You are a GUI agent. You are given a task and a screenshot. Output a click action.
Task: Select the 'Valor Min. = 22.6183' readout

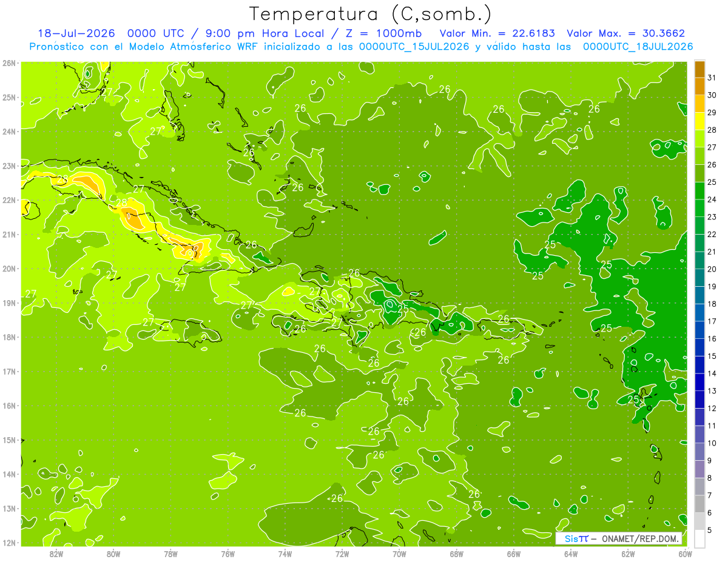tap(497, 33)
